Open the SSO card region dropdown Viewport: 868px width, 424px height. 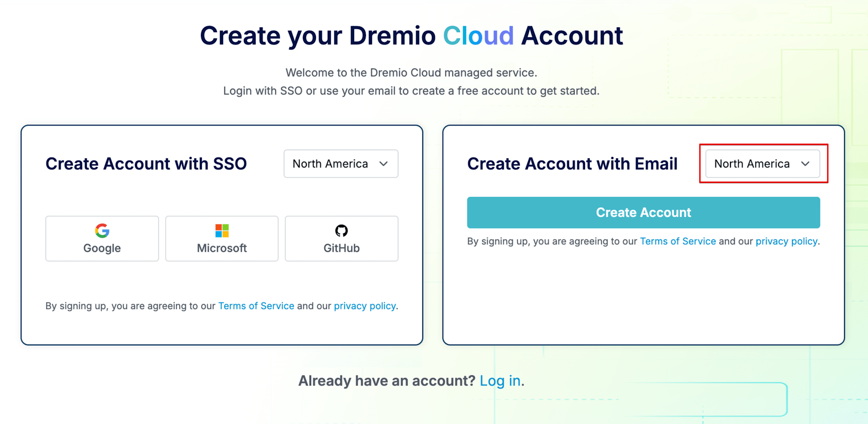[x=341, y=164]
